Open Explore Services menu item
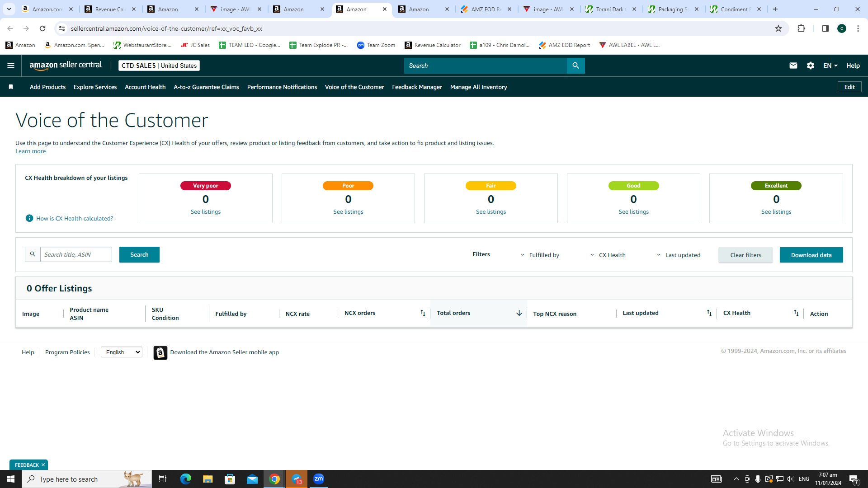 tap(95, 87)
